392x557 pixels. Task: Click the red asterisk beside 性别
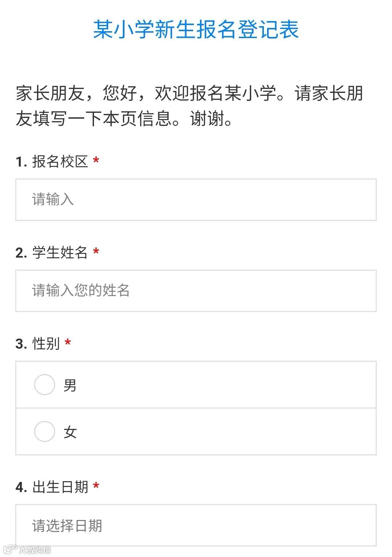point(68,343)
